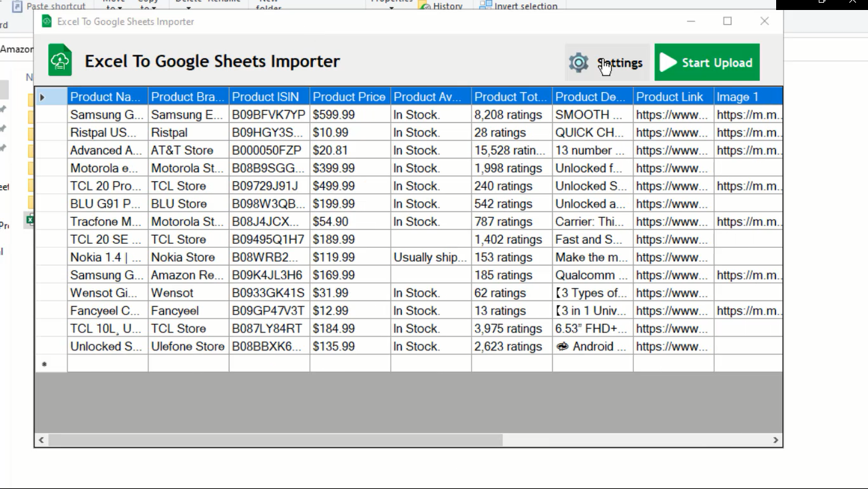Select cell B000050FZP
Screen dimensions: 868x489
[x=270, y=151]
